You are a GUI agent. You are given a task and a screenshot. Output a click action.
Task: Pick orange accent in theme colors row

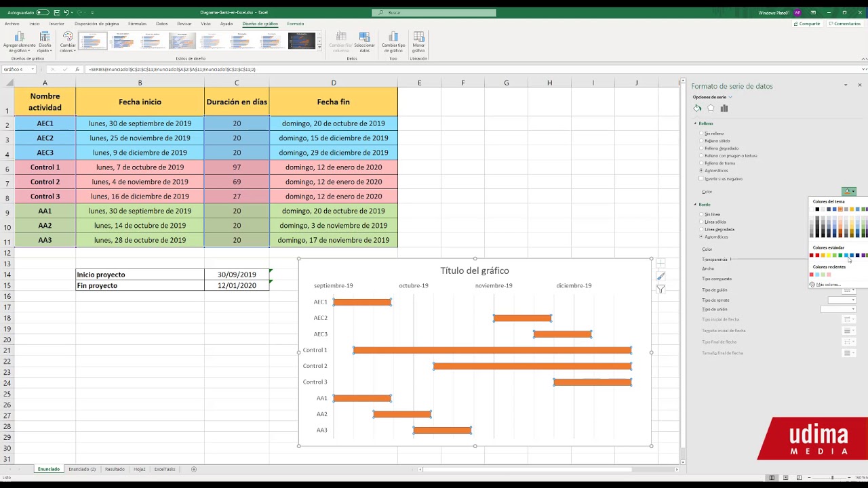click(840, 209)
